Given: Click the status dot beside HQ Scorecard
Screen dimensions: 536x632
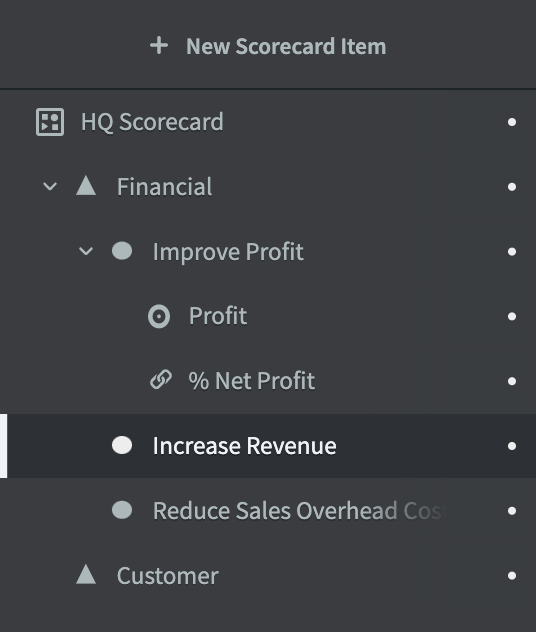Looking at the screenshot, I should (x=512, y=122).
